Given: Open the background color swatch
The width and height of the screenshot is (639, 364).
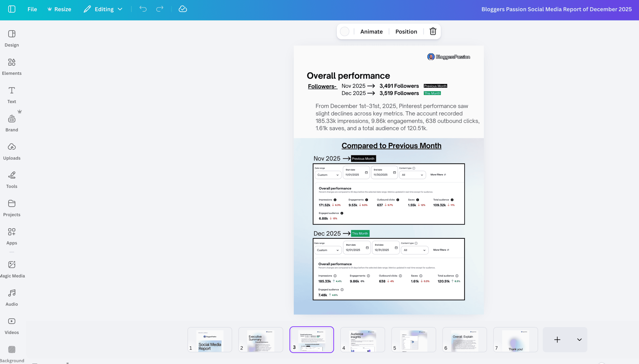Looking at the screenshot, I should pos(344,31).
